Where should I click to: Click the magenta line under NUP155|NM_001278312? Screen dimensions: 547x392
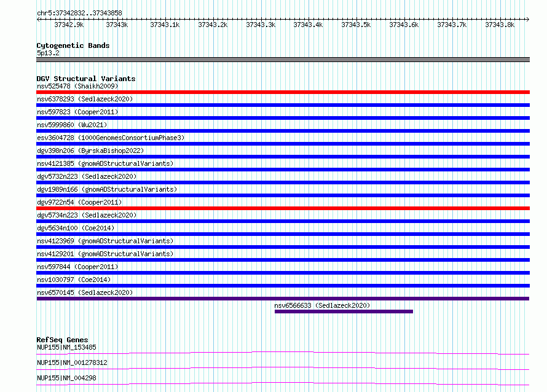(x=283, y=368)
